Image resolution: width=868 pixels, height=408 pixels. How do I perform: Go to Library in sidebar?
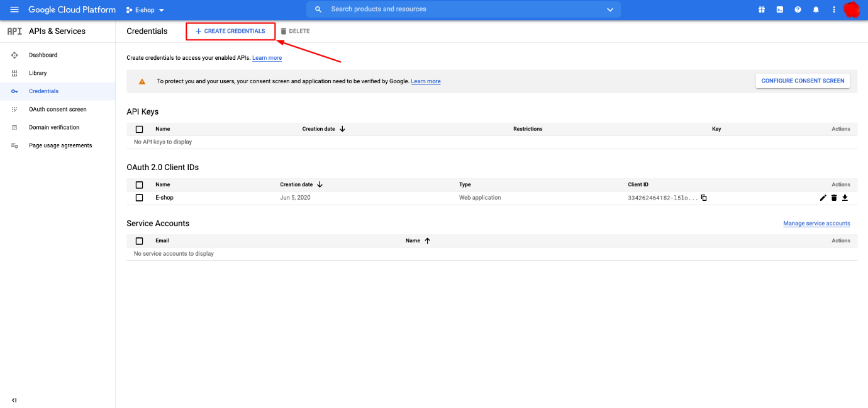tap(38, 73)
